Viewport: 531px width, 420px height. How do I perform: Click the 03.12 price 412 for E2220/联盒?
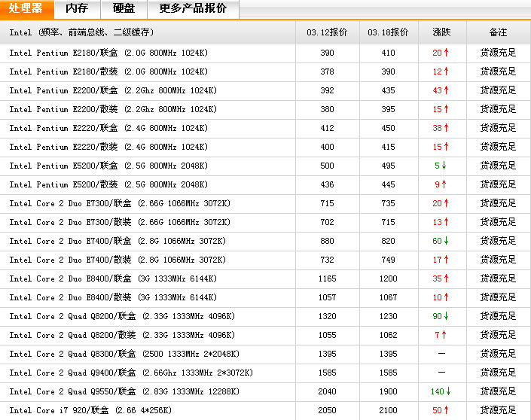[327, 128]
